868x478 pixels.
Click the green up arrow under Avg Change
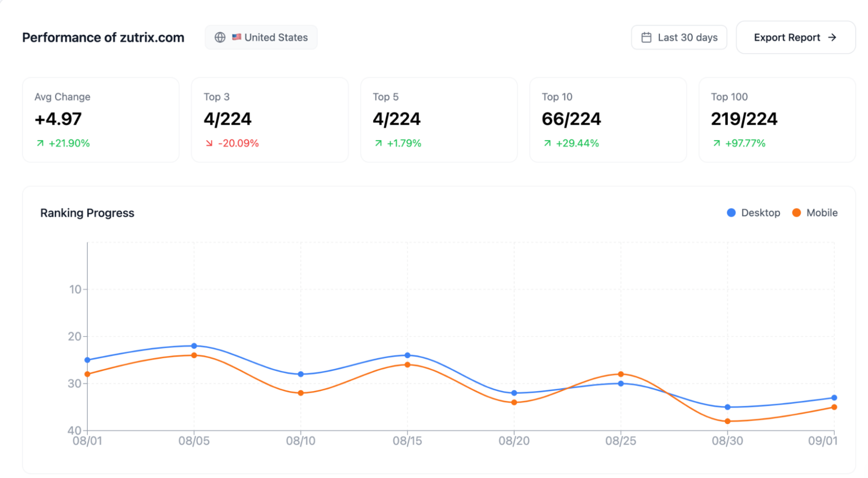click(x=40, y=143)
